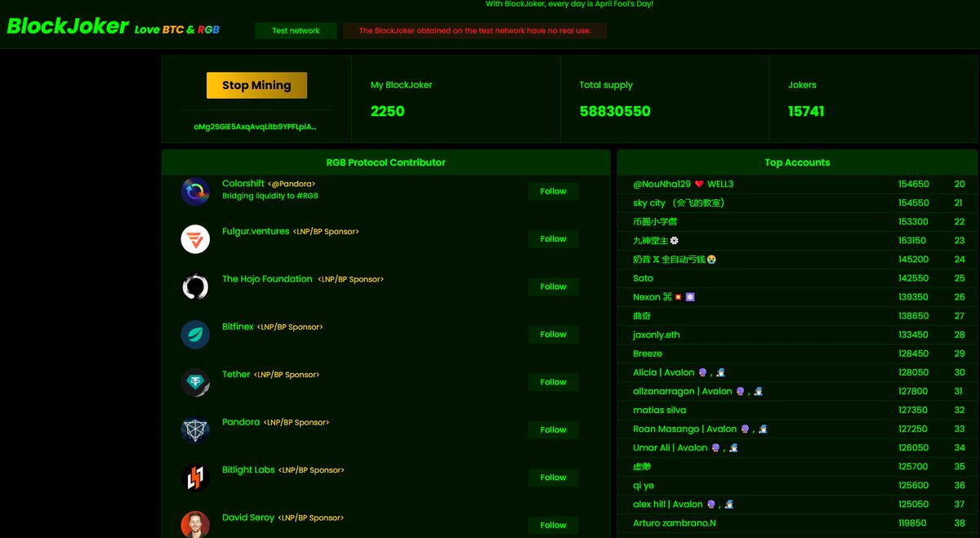Click the wallet address oMg2SGiE5Axq...
Image resolution: width=980 pixels, height=538 pixels.
(255, 127)
